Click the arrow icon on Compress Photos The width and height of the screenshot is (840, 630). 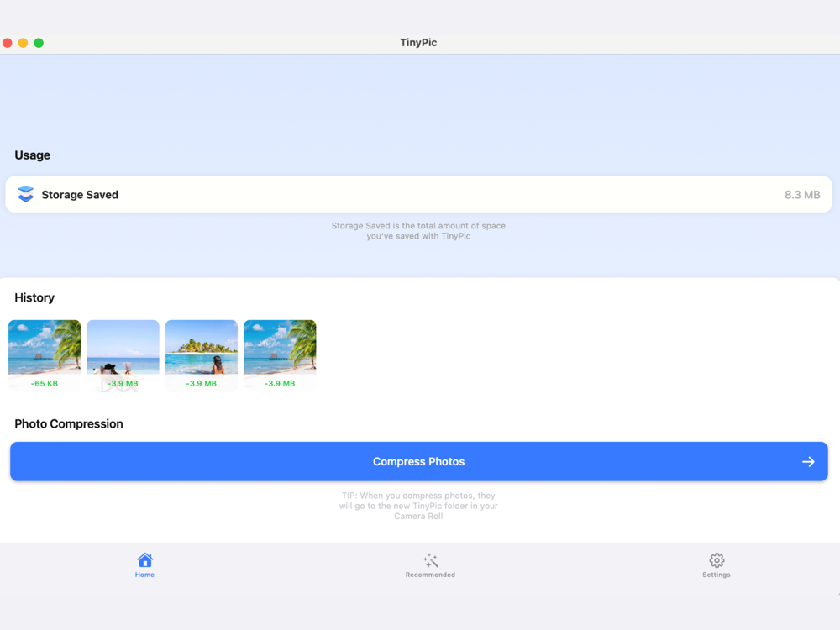(x=808, y=462)
